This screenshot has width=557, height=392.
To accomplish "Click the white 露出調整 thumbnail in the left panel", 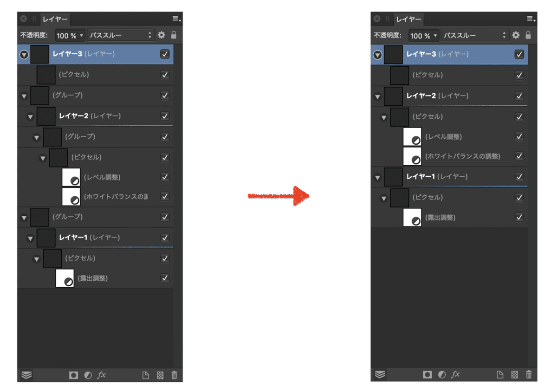I will click(x=65, y=278).
